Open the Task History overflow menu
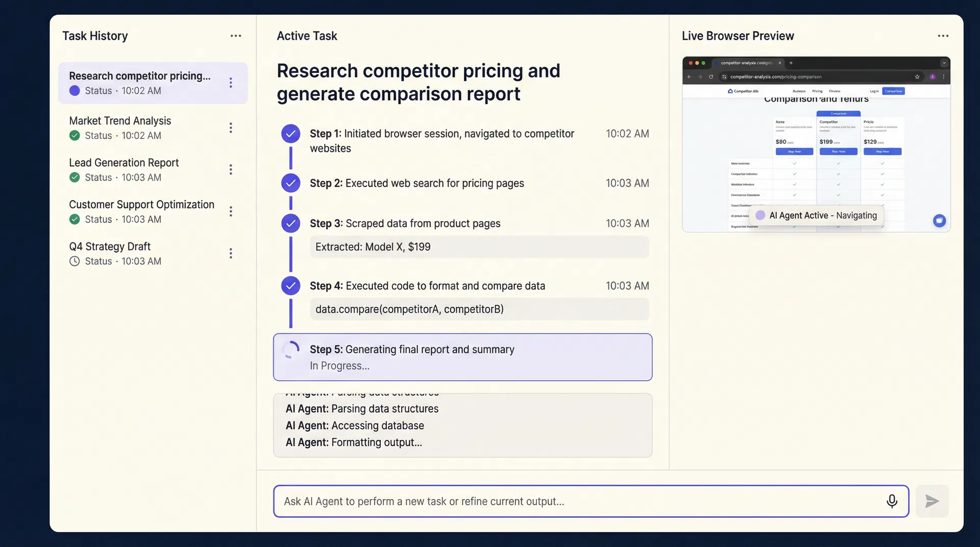Image resolution: width=980 pixels, height=547 pixels. [235, 36]
